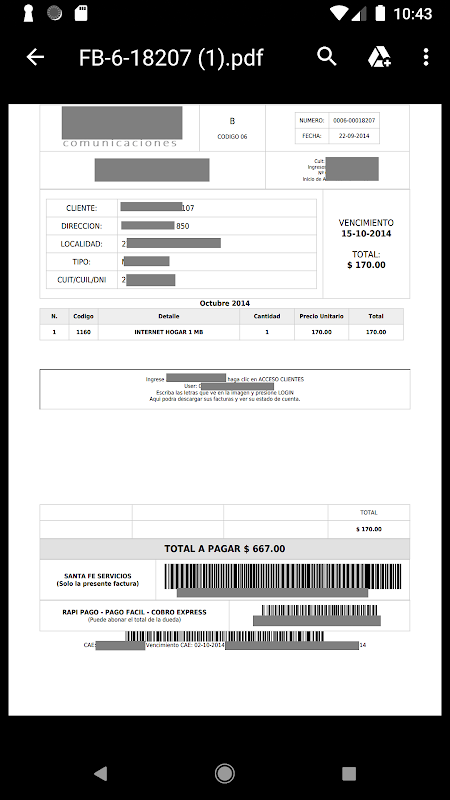Screen dimensions: 450x800
Task: Tap the Detalle column header
Action: coord(168,316)
